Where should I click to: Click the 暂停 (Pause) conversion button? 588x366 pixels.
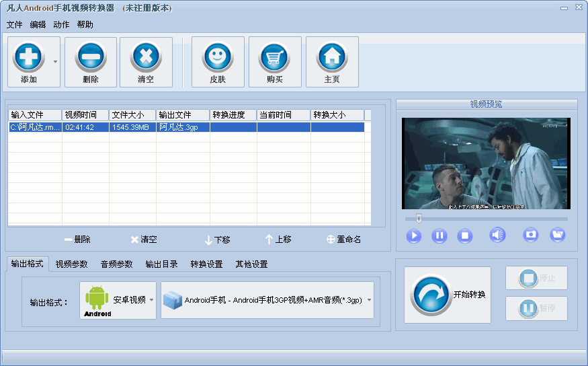click(536, 308)
